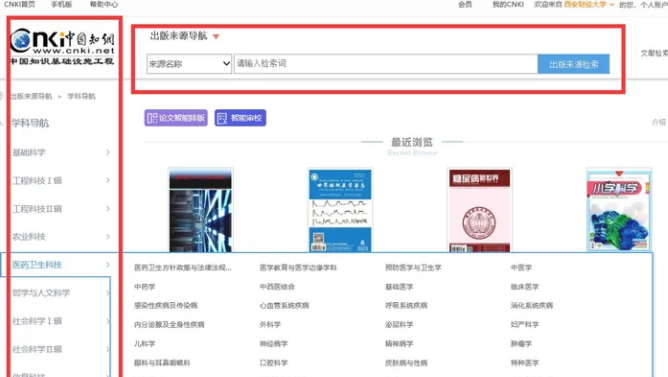
Task: Expand the 农业科技 category
Action: (61, 236)
